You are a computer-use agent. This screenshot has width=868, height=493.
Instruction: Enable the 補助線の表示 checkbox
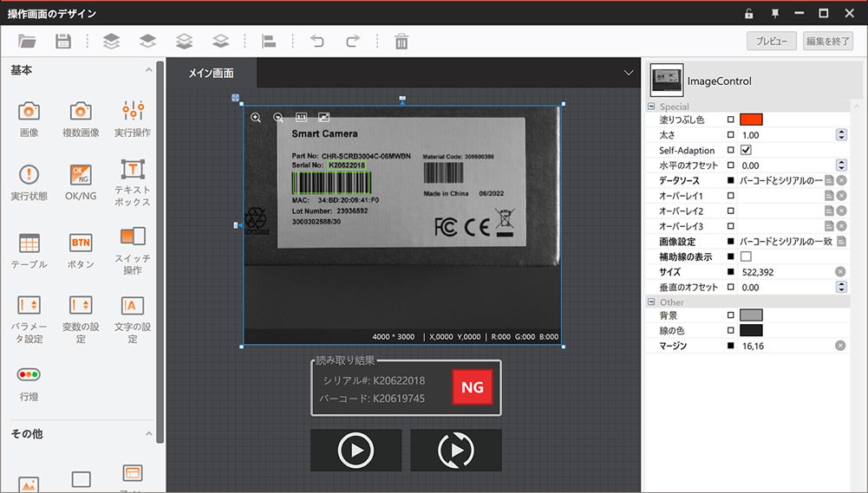[x=746, y=256]
